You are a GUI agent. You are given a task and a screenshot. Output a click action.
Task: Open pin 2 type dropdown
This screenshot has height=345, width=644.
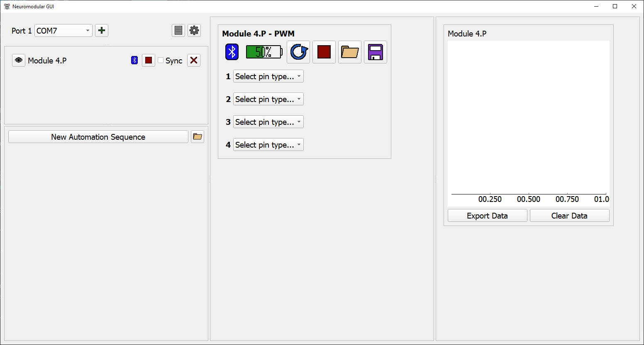coord(268,99)
